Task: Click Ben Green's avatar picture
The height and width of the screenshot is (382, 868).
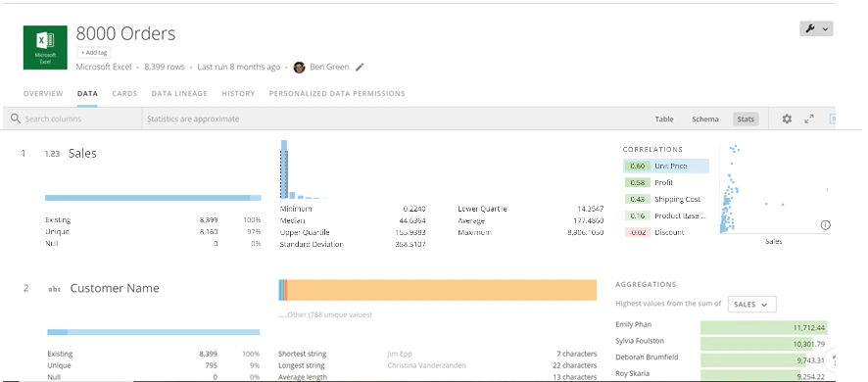Action: 300,67
